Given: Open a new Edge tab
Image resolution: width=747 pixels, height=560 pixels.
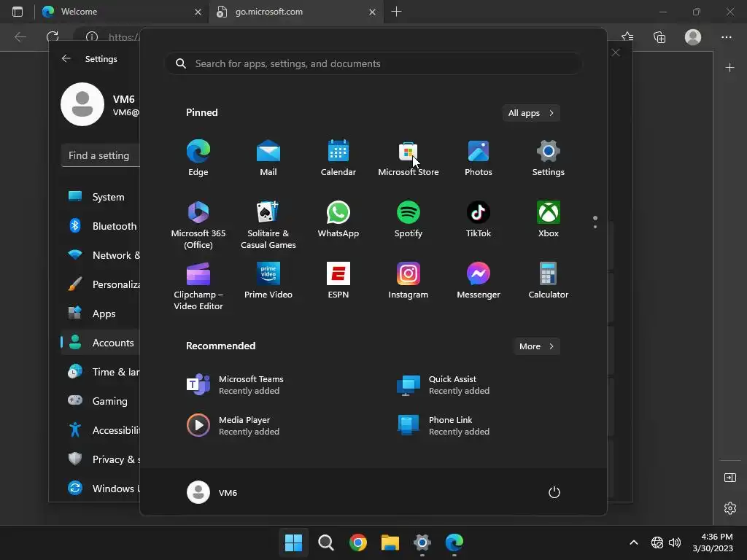Looking at the screenshot, I should 396,12.
